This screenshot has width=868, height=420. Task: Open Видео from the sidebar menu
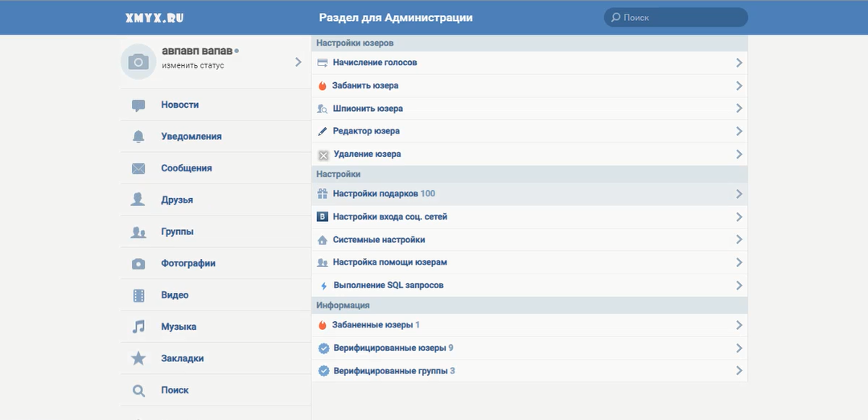(175, 295)
